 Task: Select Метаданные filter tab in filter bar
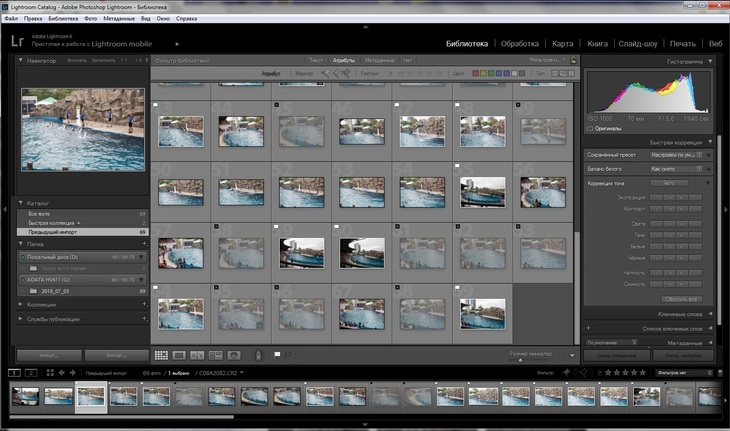click(x=379, y=60)
